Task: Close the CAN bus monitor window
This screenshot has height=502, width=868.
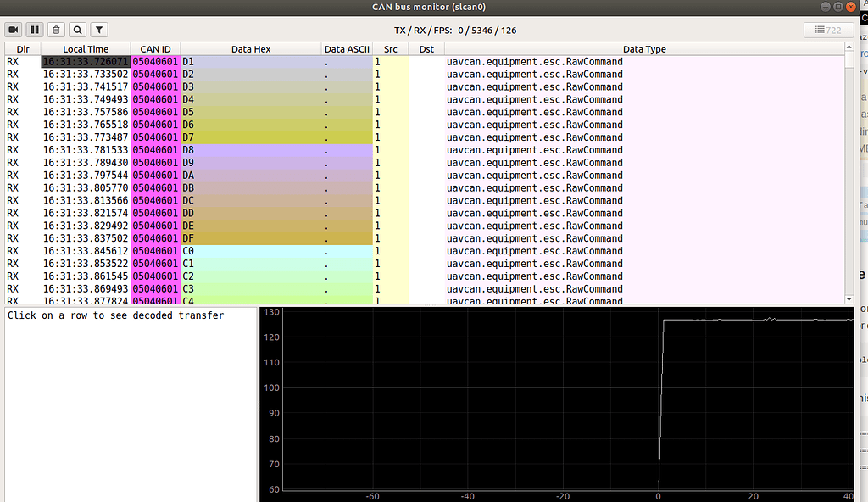Action: click(x=851, y=7)
